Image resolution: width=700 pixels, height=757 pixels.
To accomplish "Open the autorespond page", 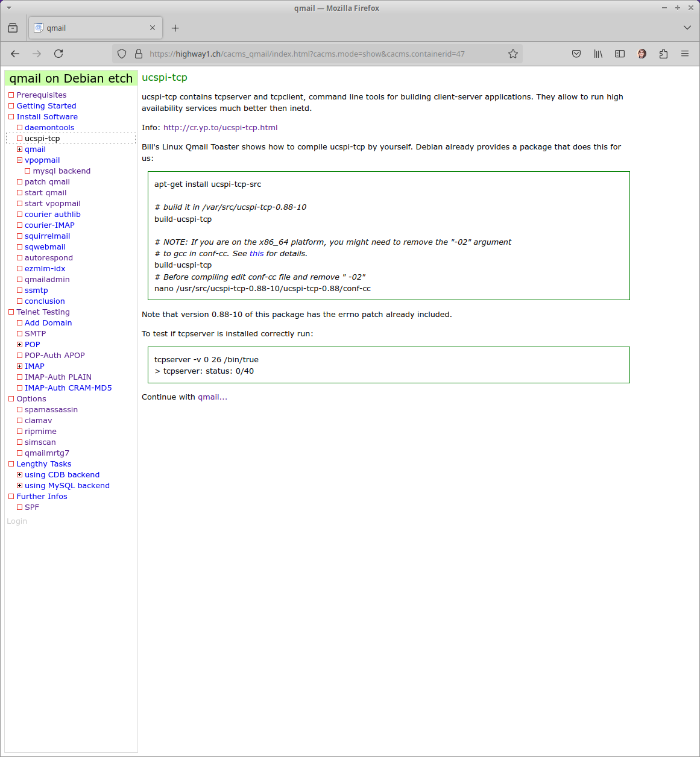I will pos(49,258).
